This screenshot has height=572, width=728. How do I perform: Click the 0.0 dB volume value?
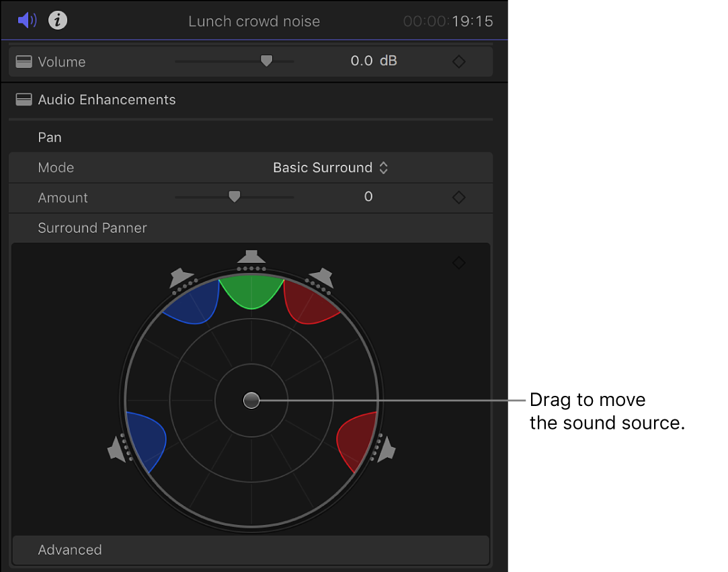tap(373, 61)
